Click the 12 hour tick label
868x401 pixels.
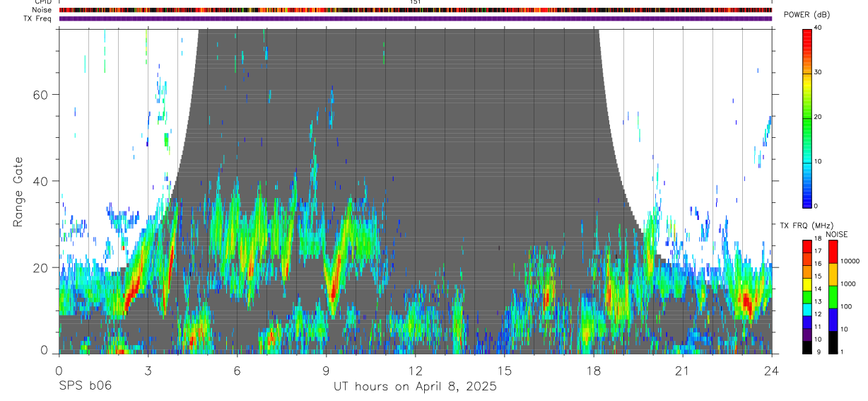[x=415, y=370]
